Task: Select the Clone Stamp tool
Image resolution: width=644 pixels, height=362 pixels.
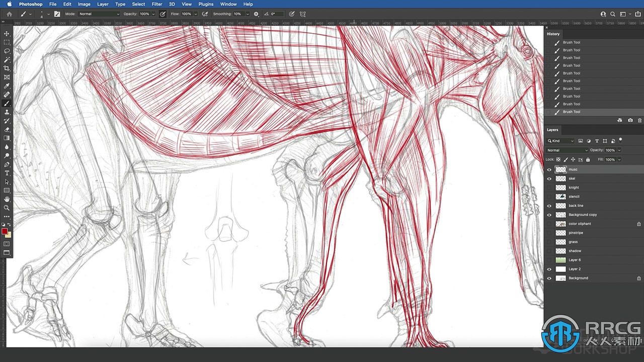Action: [x=7, y=112]
